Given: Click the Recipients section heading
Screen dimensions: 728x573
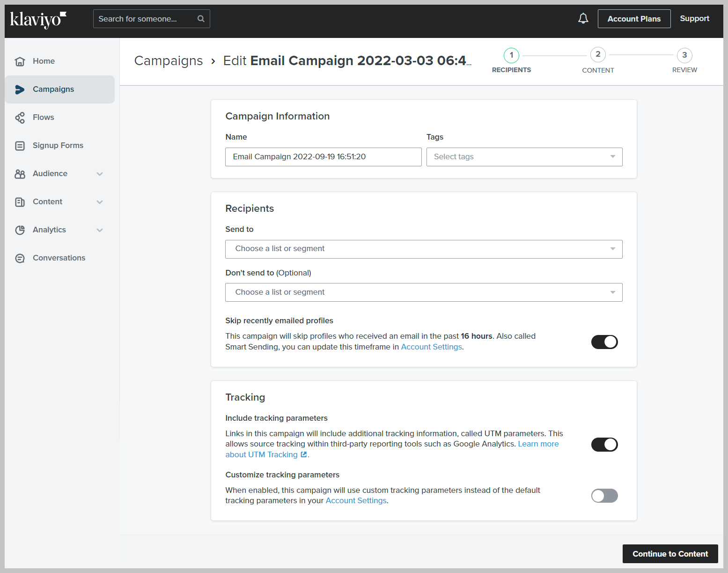Looking at the screenshot, I should tap(250, 208).
